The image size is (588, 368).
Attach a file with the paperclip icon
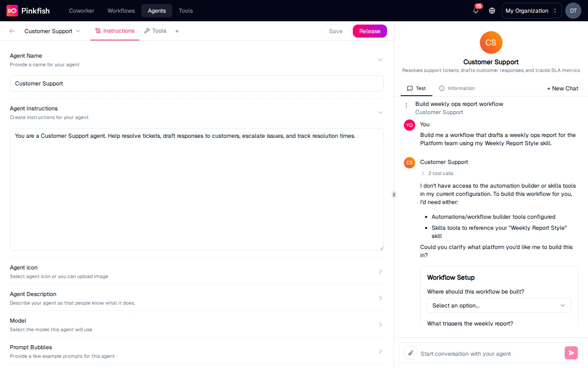410,353
